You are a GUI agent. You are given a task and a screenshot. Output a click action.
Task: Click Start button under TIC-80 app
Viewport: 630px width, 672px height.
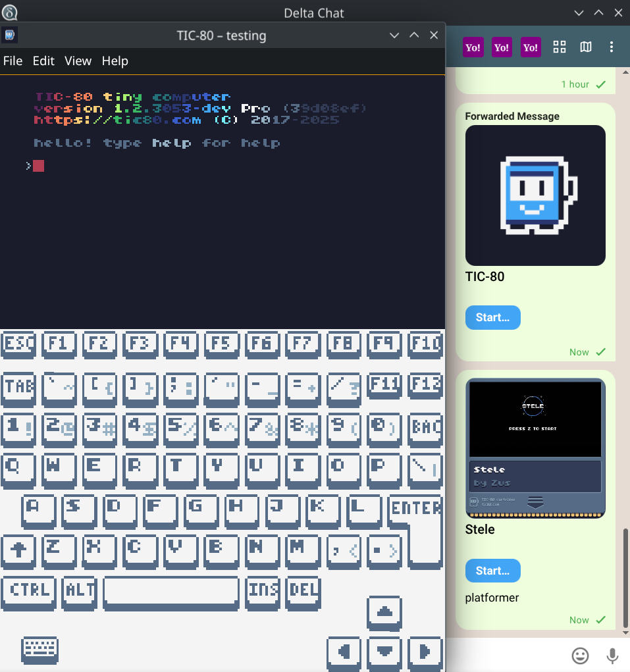[492, 318]
